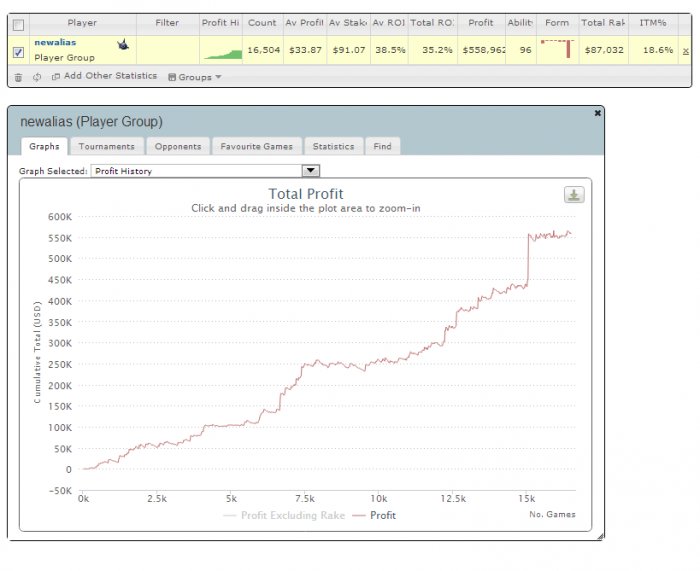
Task: Sort by the Total Rake column header
Action: pos(604,23)
